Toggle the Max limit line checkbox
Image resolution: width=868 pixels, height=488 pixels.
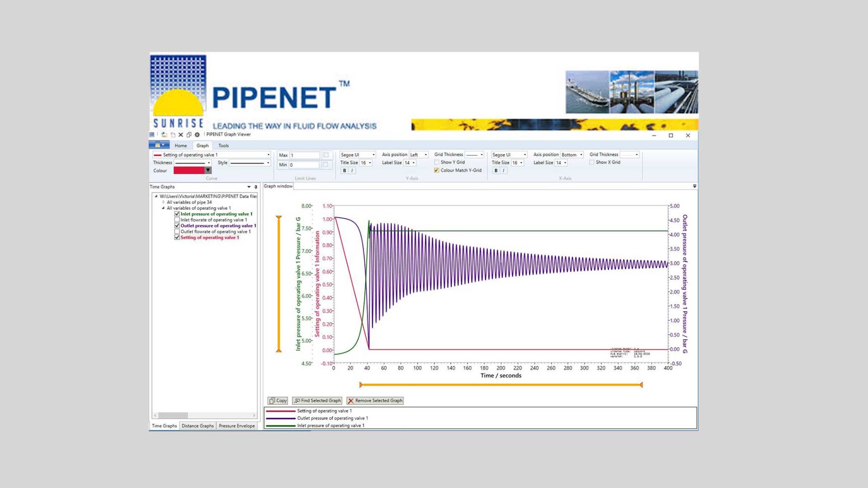pyautogui.click(x=326, y=155)
